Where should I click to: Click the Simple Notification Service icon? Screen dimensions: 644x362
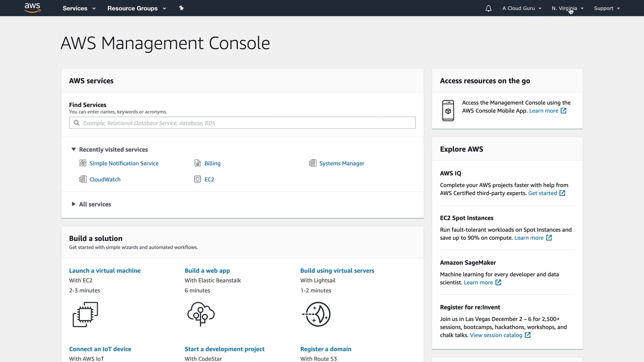pyautogui.click(x=83, y=163)
